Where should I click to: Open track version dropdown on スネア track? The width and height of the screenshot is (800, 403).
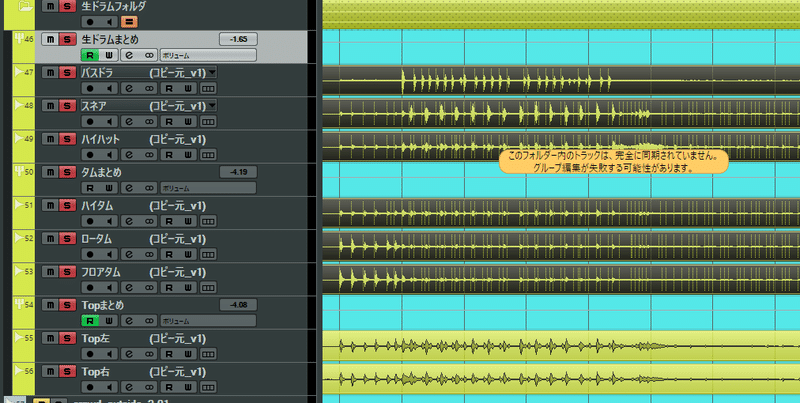click(x=212, y=106)
